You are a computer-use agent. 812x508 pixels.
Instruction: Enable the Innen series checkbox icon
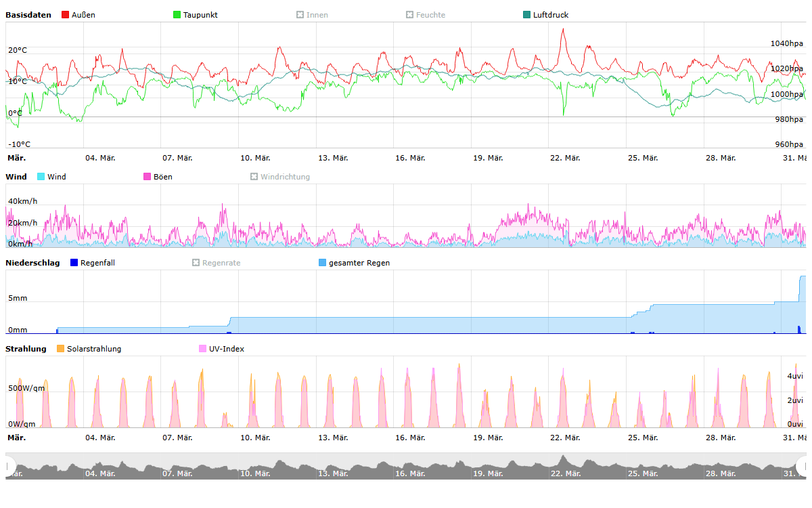click(x=300, y=15)
